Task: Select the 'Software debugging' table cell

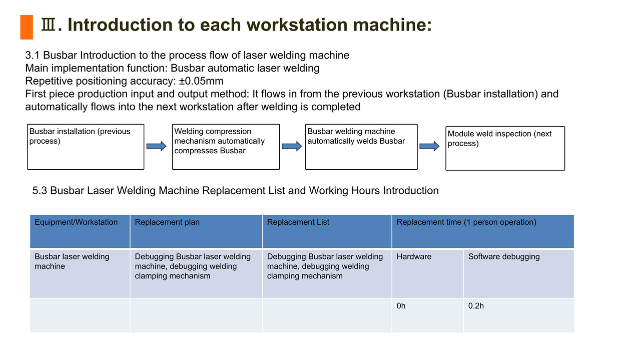Action: 518,273
